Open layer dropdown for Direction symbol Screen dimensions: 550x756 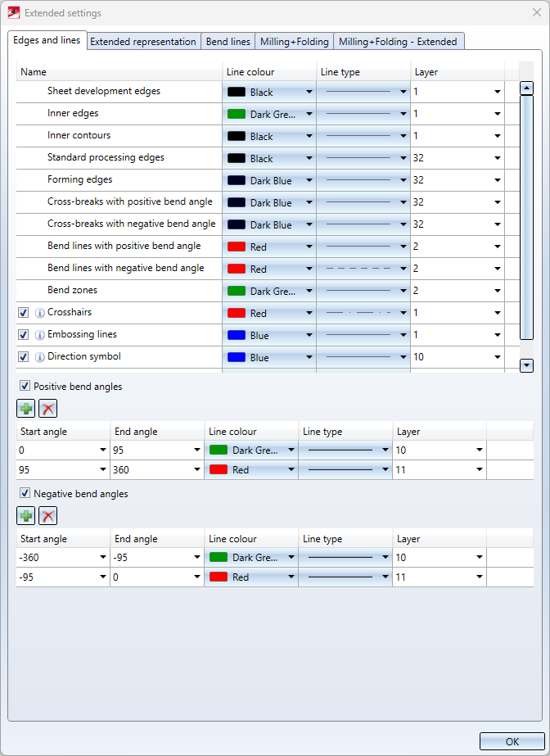[498, 358]
